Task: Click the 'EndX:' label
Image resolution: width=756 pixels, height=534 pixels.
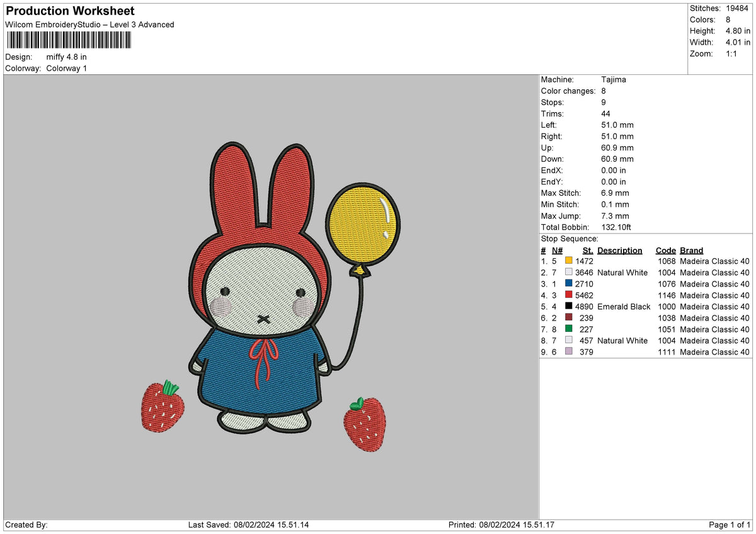Action: (552, 171)
